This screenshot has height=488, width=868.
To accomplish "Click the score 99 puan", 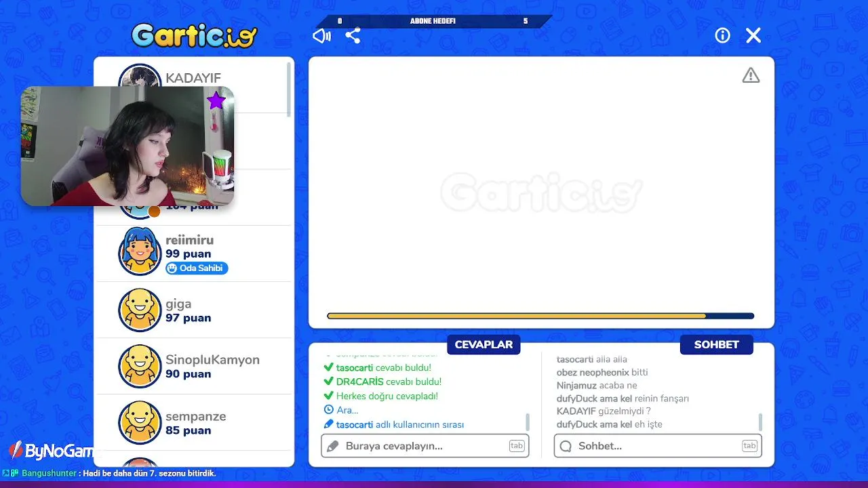I will [x=189, y=254].
